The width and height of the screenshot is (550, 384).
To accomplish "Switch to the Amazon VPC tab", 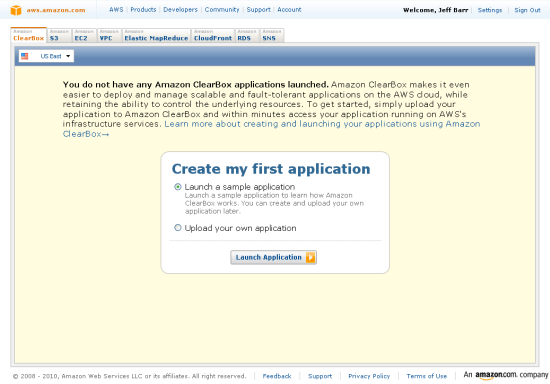I will [109, 35].
